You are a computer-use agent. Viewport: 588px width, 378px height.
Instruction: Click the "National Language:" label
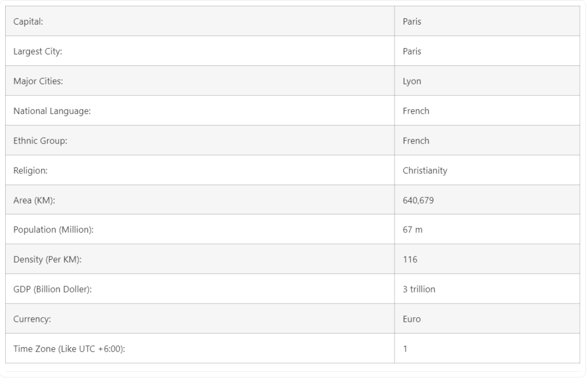52,111
